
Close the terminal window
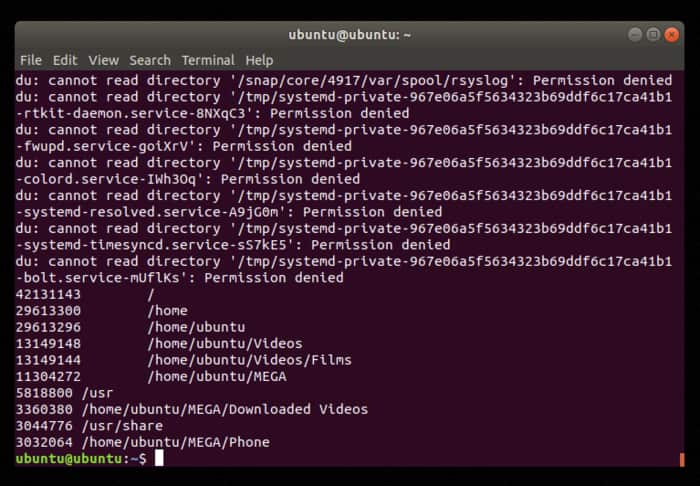(671, 34)
